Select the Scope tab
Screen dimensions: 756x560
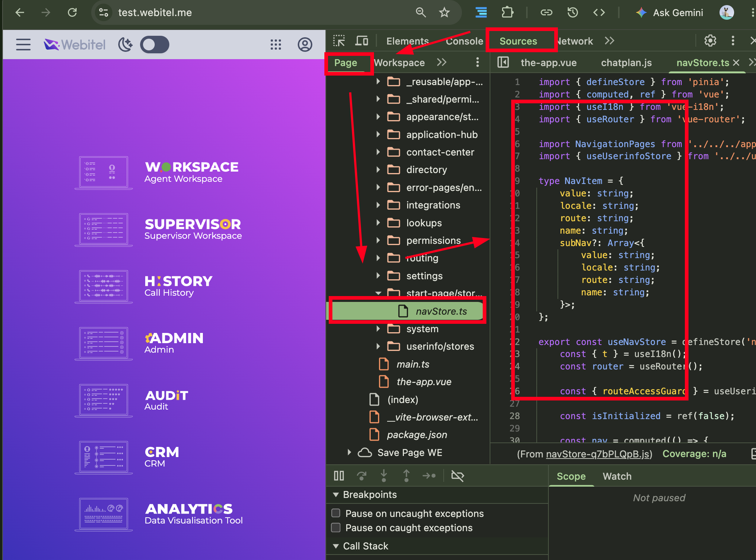coord(571,476)
